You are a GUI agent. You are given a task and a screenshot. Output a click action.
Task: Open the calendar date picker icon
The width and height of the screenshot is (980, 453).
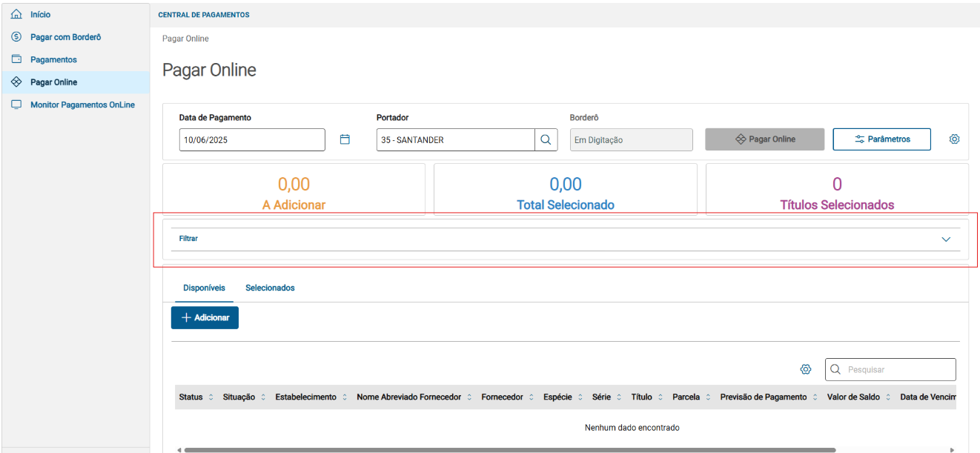(x=345, y=139)
